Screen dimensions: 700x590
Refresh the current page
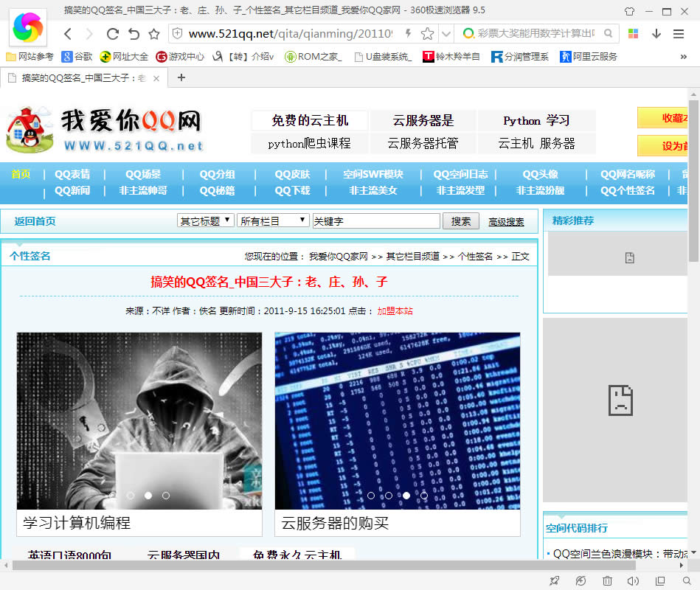pyautogui.click(x=113, y=32)
